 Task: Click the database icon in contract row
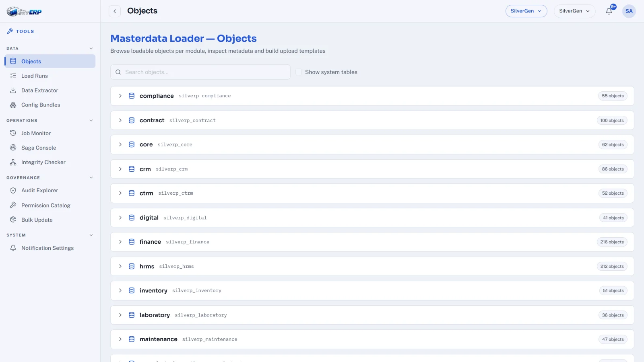[132, 120]
